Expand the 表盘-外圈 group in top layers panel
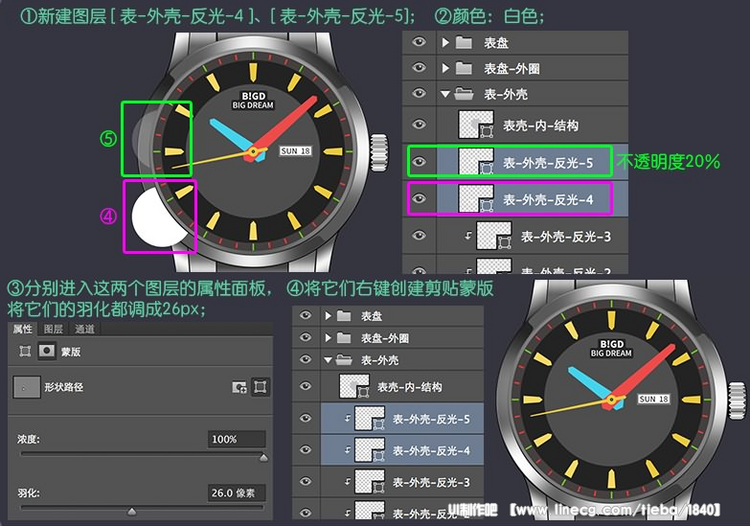The width and height of the screenshot is (750, 526). coord(445,68)
